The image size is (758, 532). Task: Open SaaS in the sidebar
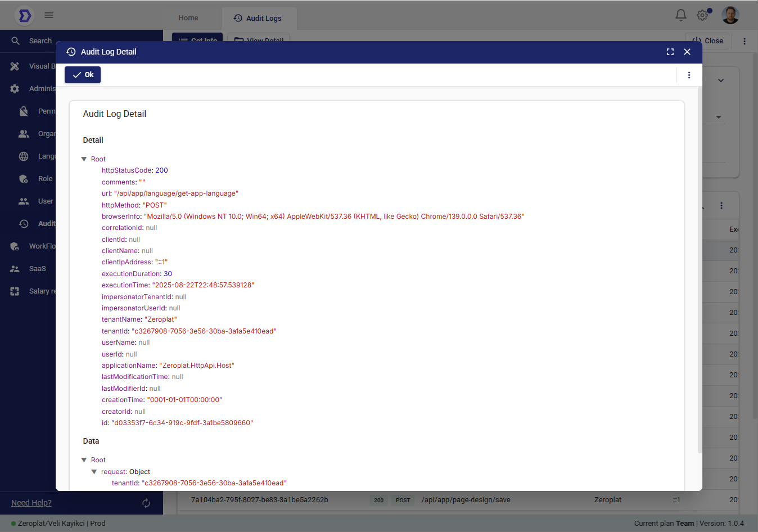[37, 269]
